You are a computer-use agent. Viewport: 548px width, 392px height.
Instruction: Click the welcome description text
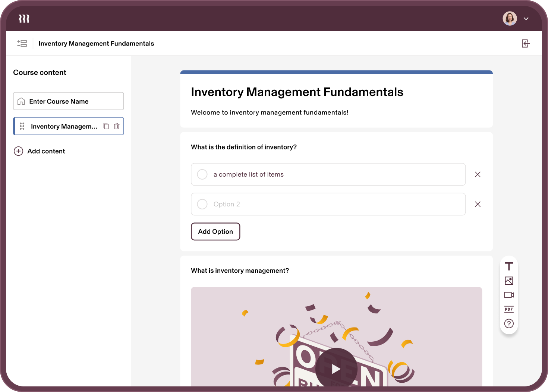[x=270, y=113]
